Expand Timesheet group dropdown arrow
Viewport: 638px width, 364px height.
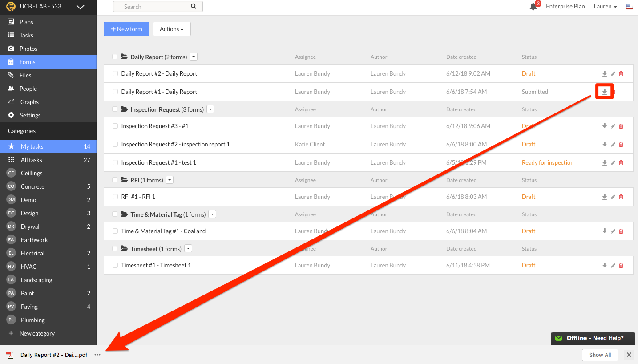click(188, 249)
